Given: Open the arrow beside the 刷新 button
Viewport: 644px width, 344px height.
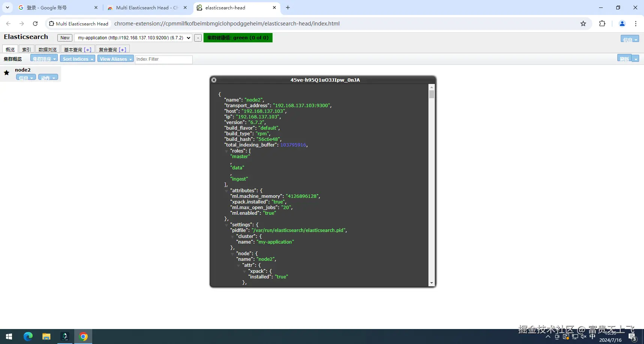Looking at the screenshot, I should (x=636, y=59).
